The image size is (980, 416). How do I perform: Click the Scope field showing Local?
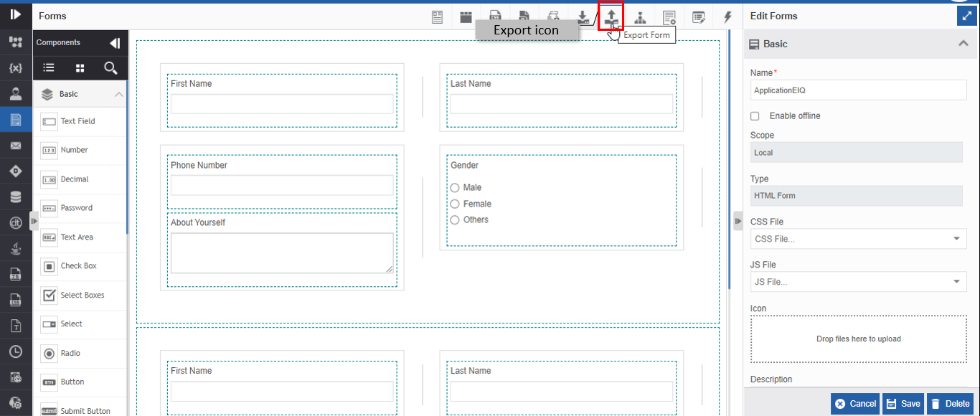click(856, 152)
